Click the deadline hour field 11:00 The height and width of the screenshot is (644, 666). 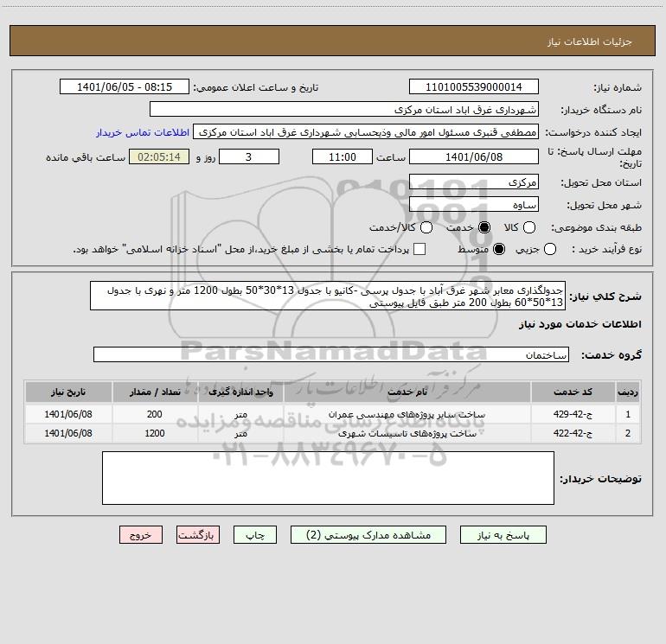343,156
